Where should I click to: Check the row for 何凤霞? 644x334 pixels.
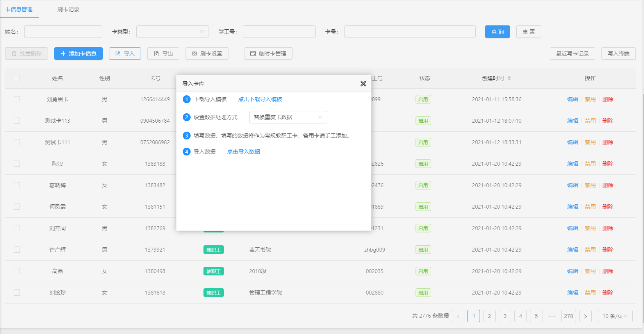[x=17, y=207]
